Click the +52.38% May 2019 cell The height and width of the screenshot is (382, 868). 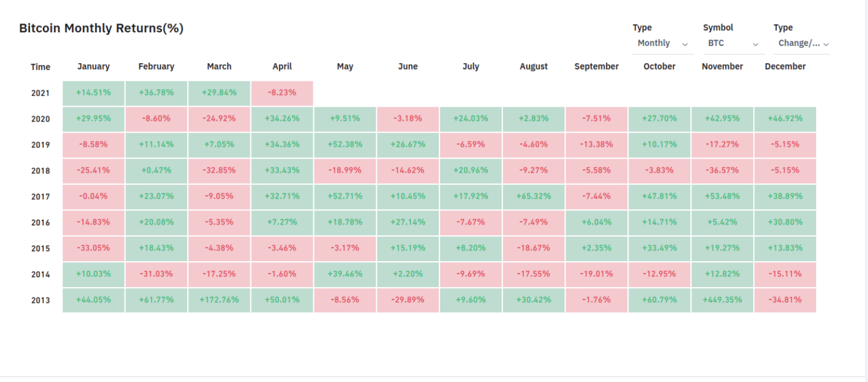(x=345, y=144)
